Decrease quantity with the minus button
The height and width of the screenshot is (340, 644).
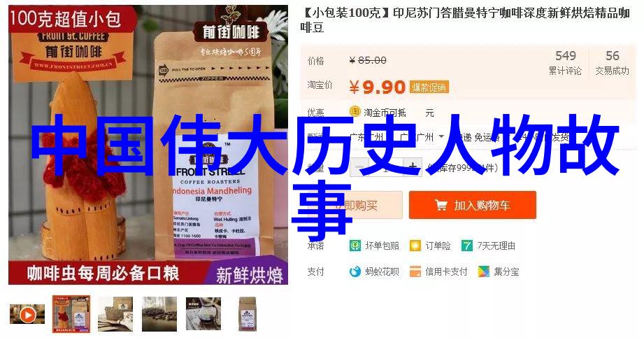(359, 167)
